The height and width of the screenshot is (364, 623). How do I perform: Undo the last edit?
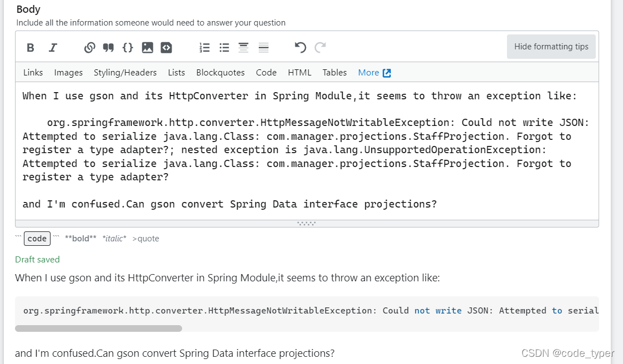pyautogui.click(x=300, y=48)
